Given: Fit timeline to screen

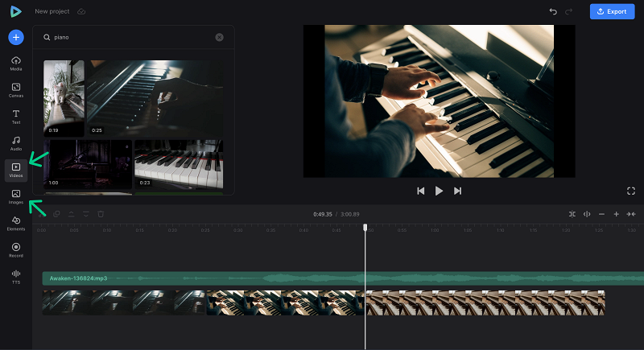Looking at the screenshot, I should (631, 214).
